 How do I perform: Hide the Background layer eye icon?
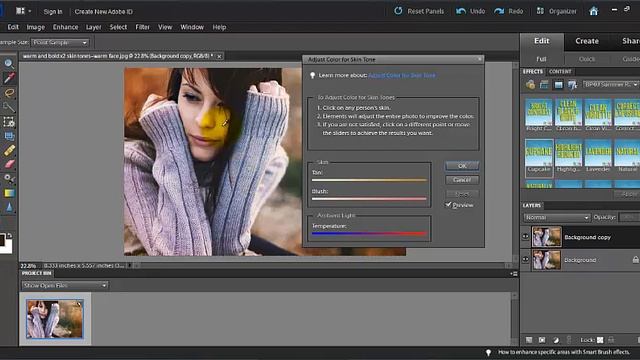coord(526,259)
